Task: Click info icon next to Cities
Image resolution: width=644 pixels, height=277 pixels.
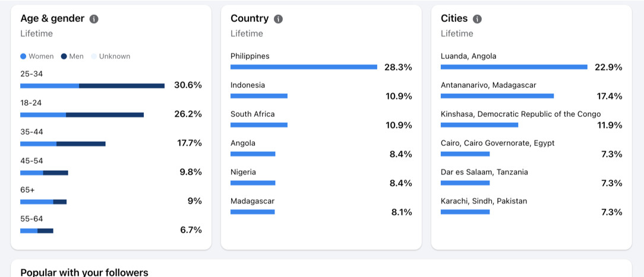Action: tap(477, 19)
